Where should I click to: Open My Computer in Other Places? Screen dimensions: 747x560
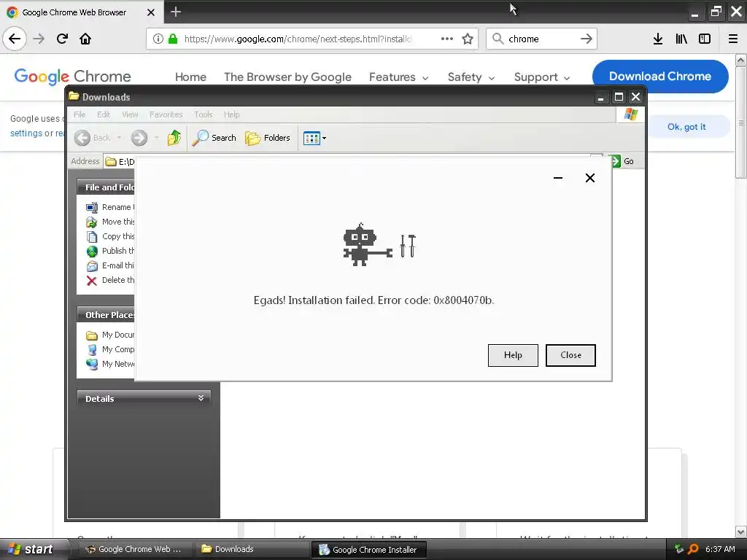pos(110,349)
